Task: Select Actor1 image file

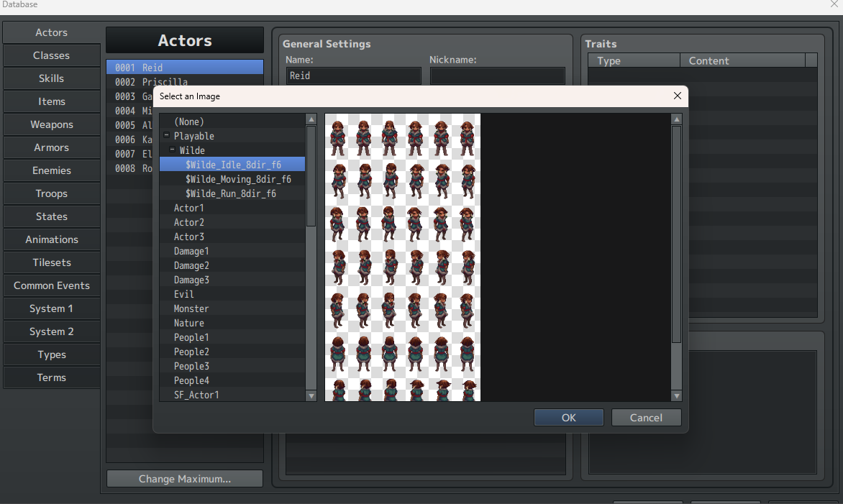Action: click(232, 208)
